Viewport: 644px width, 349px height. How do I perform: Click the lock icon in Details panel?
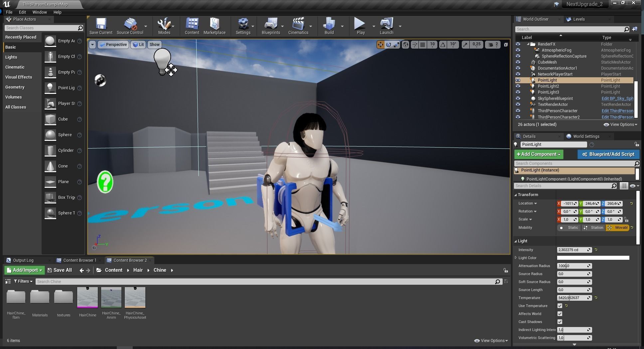coord(636,145)
